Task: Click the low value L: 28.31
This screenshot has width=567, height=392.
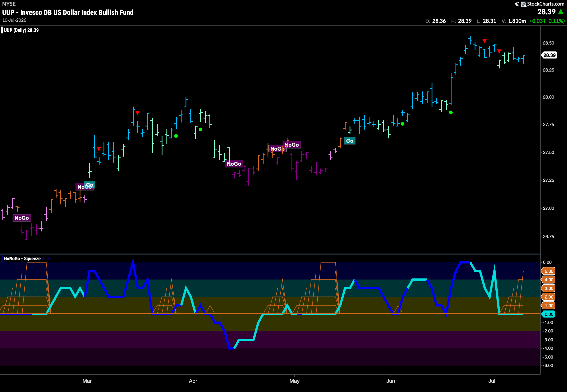Action: [x=486, y=21]
